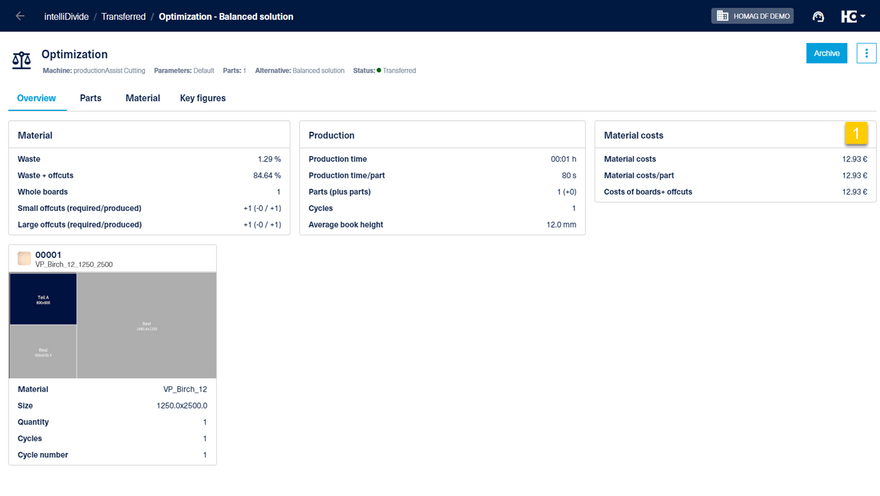This screenshot has width=880, height=496.
Task: Click the Whole boards row label
Action: click(43, 192)
